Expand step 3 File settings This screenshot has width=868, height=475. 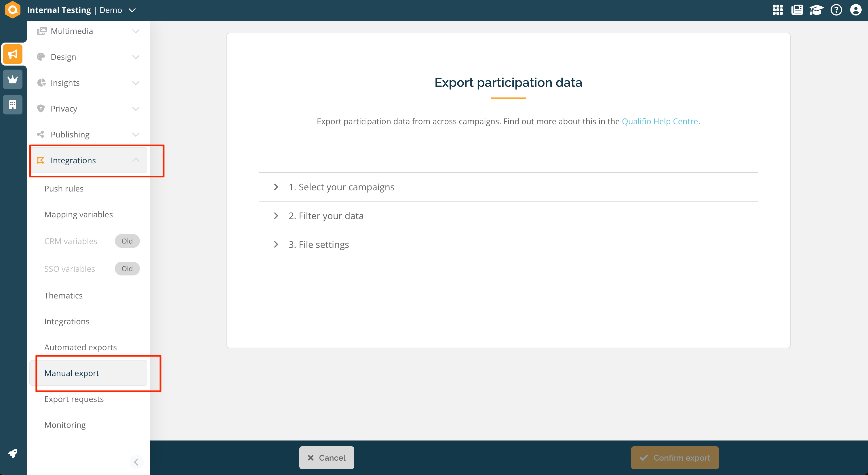pyautogui.click(x=508, y=245)
